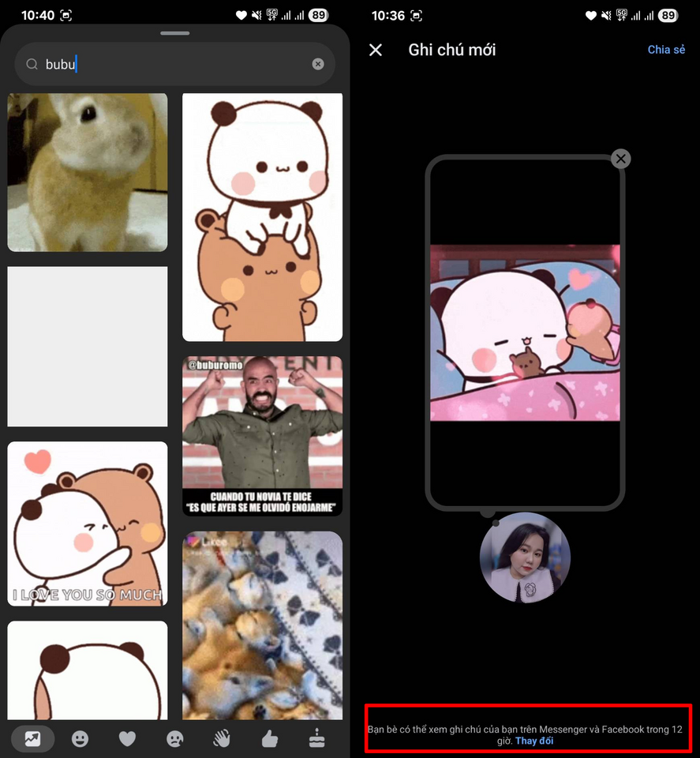Open the waving hand GIF category
Viewport: 700px width, 758px height.
(222, 739)
